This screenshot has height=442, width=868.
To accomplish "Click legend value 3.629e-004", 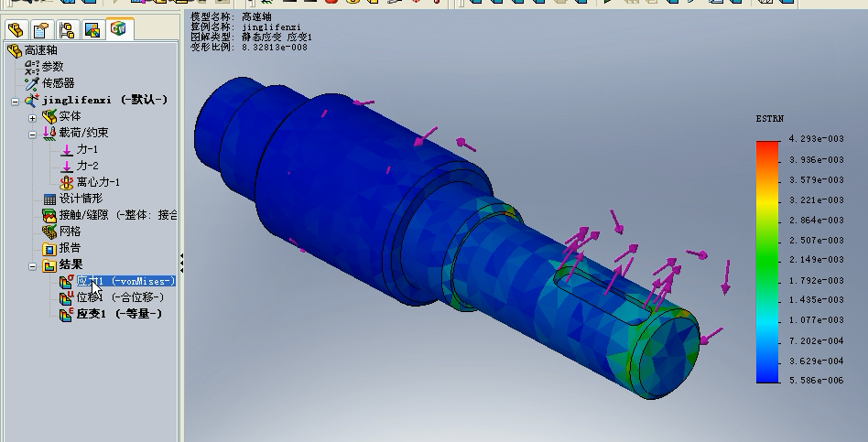I will point(816,361).
